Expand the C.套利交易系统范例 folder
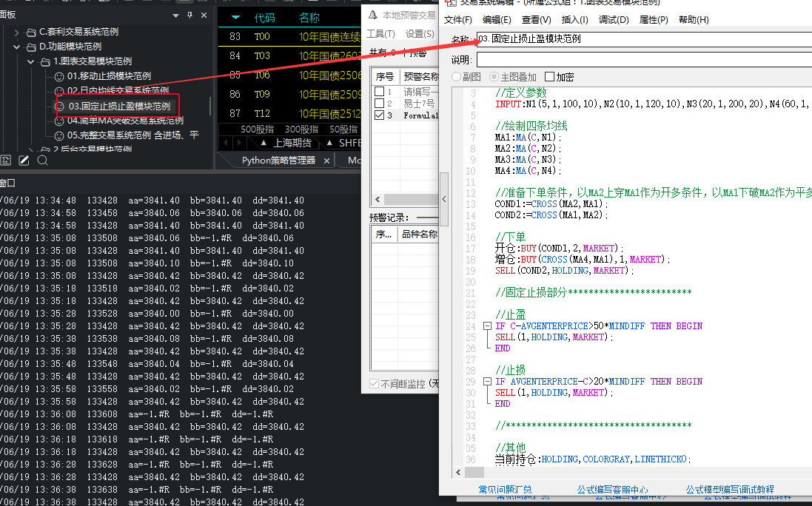 (17, 32)
